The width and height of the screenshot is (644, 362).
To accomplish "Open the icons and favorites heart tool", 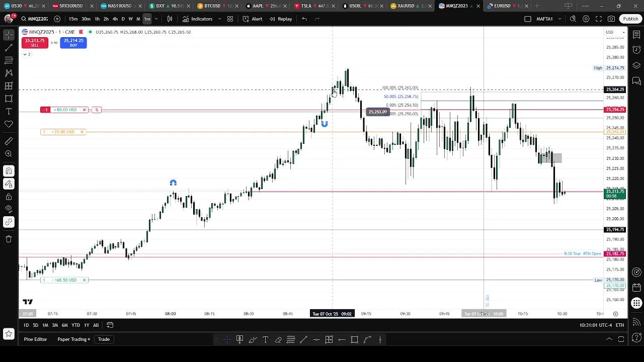I will [9, 124].
